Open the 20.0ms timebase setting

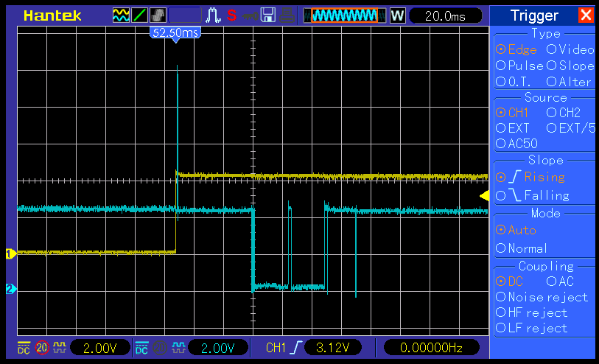click(445, 15)
